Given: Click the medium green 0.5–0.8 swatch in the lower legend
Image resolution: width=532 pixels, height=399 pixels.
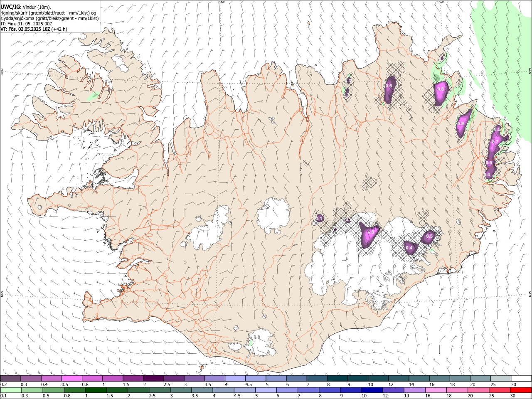Looking at the screenshot, I should click(53, 390).
